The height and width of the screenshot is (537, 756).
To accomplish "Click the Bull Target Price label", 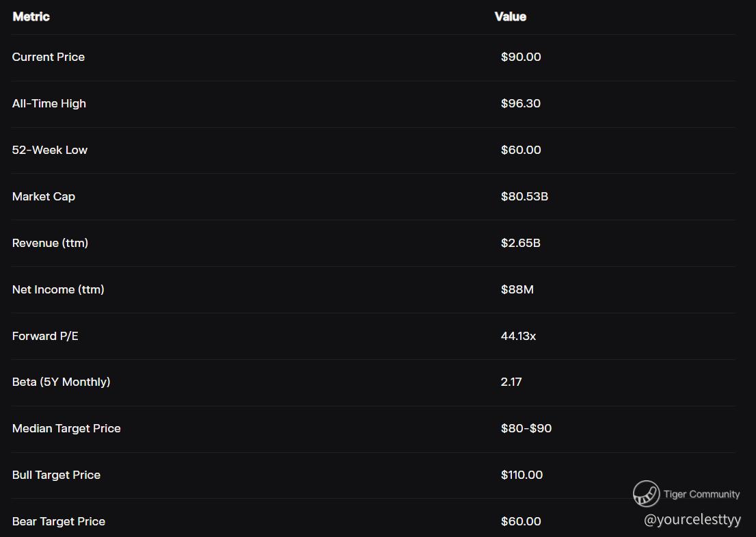I will (57, 475).
